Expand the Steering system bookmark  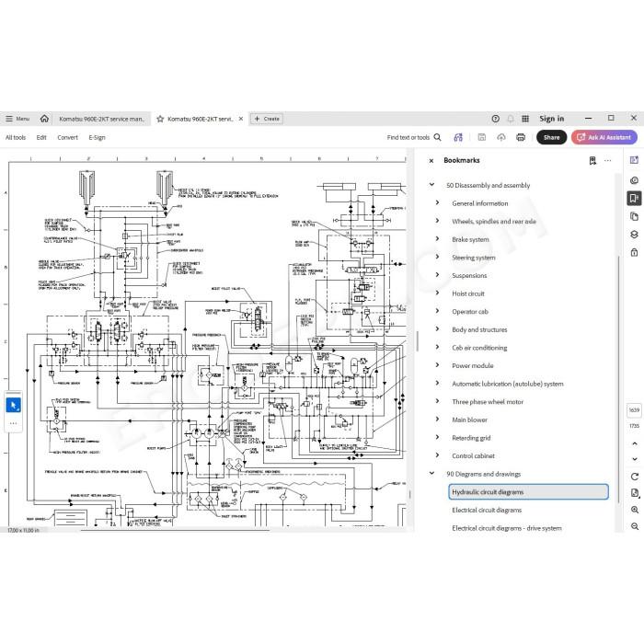click(437, 257)
